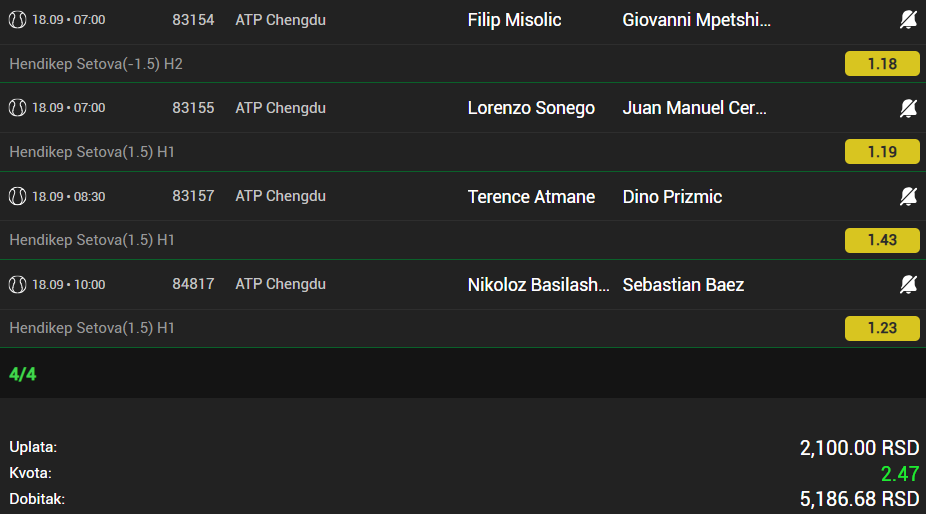This screenshot has height=514, width=926.
Task: Toggle notification bell for Lorenzo Sonego match
Action: click(x=908, y=108)
